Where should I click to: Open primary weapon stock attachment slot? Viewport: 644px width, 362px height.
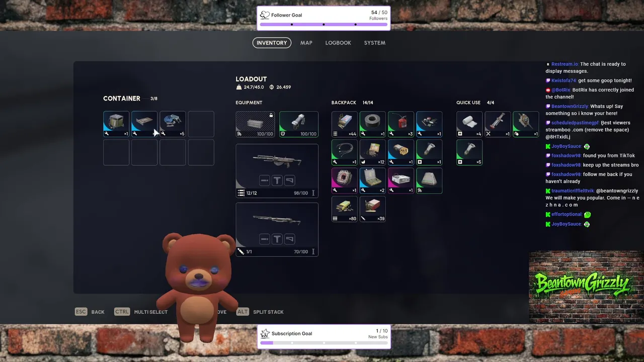[x=289, y=180]
